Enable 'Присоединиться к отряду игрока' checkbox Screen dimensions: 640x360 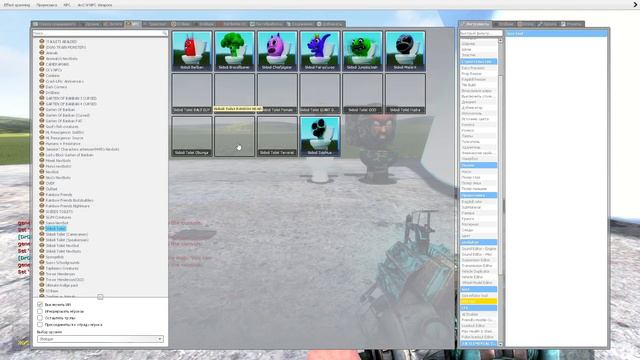coord(40,324)
